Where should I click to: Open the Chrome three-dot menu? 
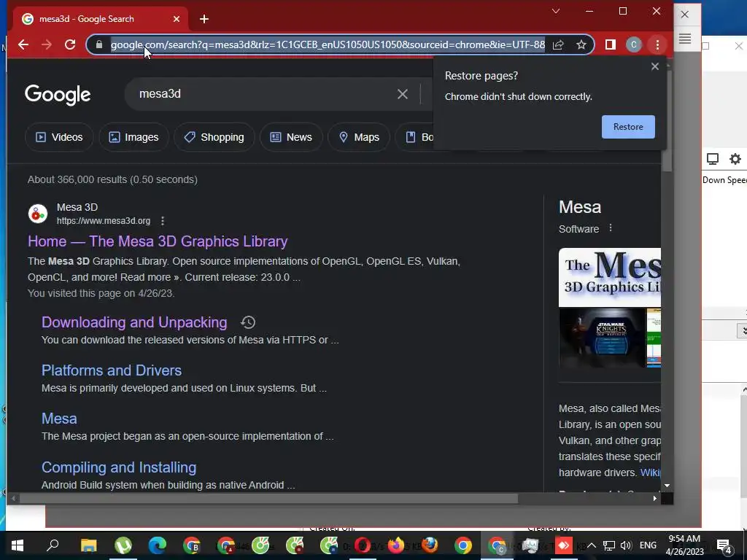[657, 44]
